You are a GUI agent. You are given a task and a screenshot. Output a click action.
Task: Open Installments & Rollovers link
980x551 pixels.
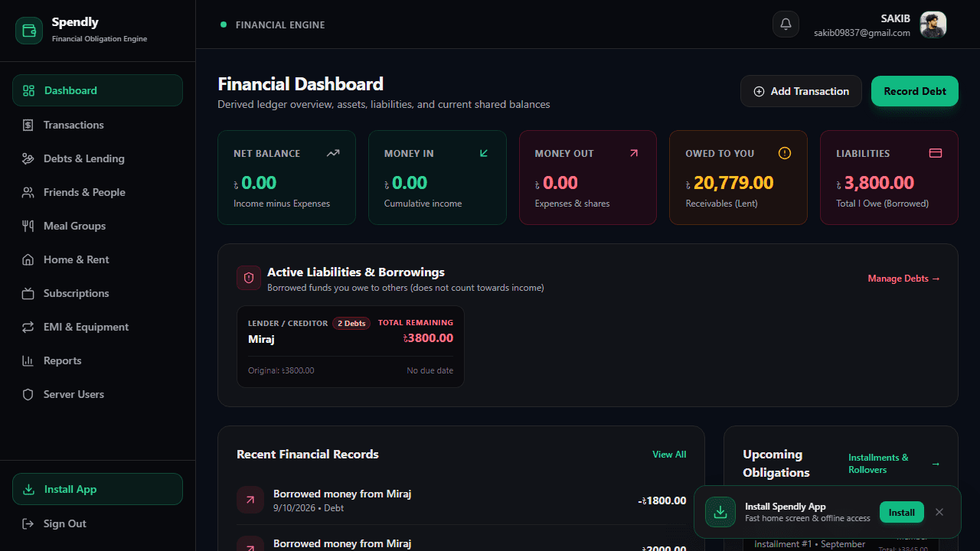[893, 464]
